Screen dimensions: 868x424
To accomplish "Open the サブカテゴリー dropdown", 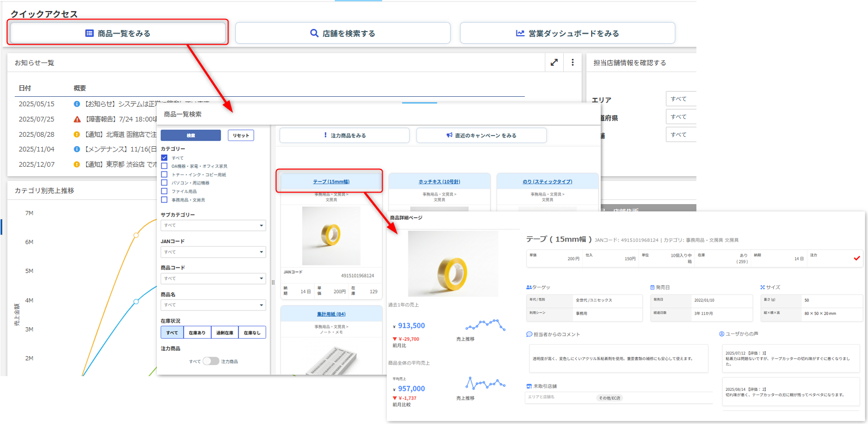I will point(213,226).
